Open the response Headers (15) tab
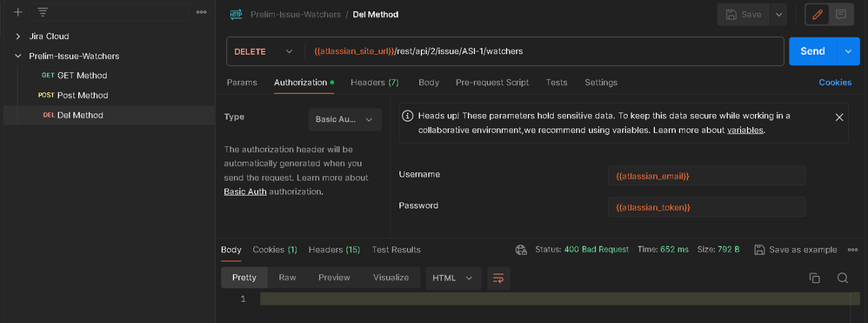 (334, 250)
